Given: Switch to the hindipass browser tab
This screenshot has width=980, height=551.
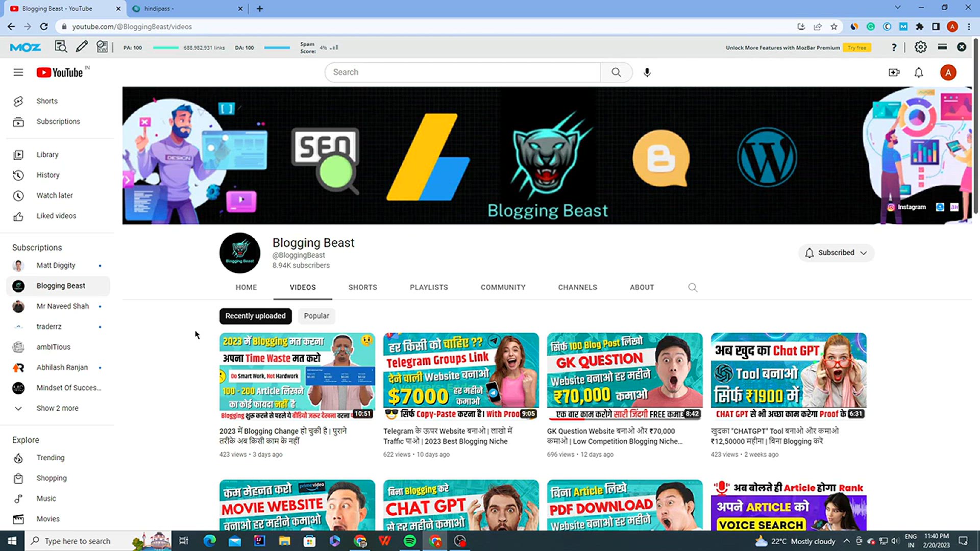Looking at the screenshot, I should [x=186, y=8].
